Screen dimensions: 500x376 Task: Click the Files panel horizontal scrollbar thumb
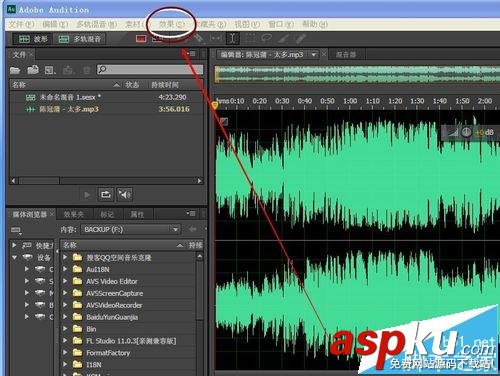click(x=39, y=181)
